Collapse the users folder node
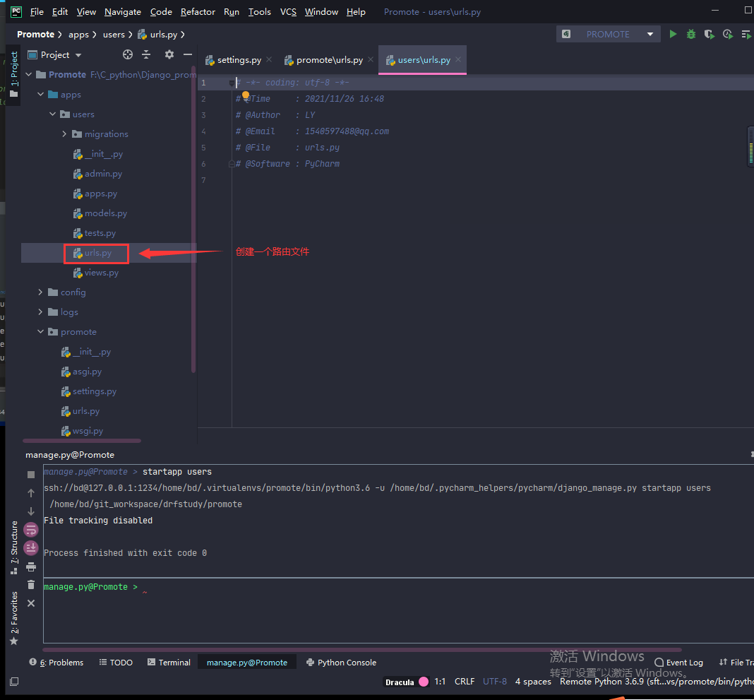Image resolution: width=754 pixels, height=700 pixels. (52, 114)
